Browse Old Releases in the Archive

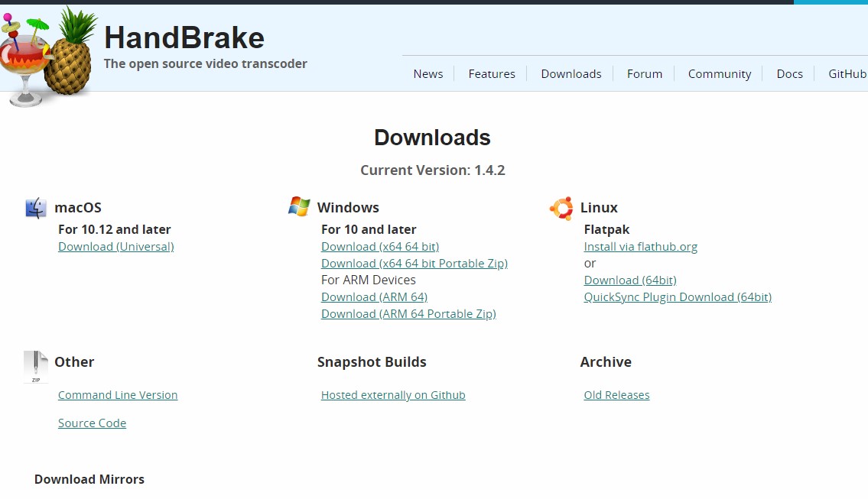pyautogui.click(x=616, y=394)
